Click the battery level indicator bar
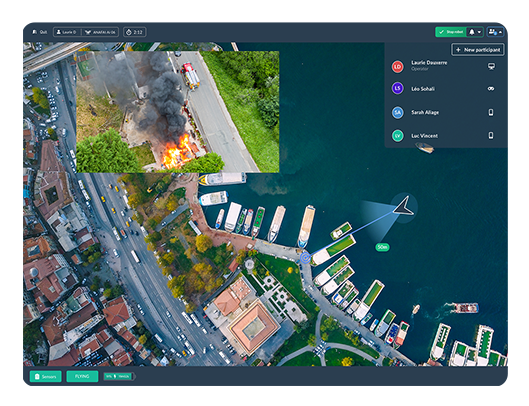 pos(118,376)
